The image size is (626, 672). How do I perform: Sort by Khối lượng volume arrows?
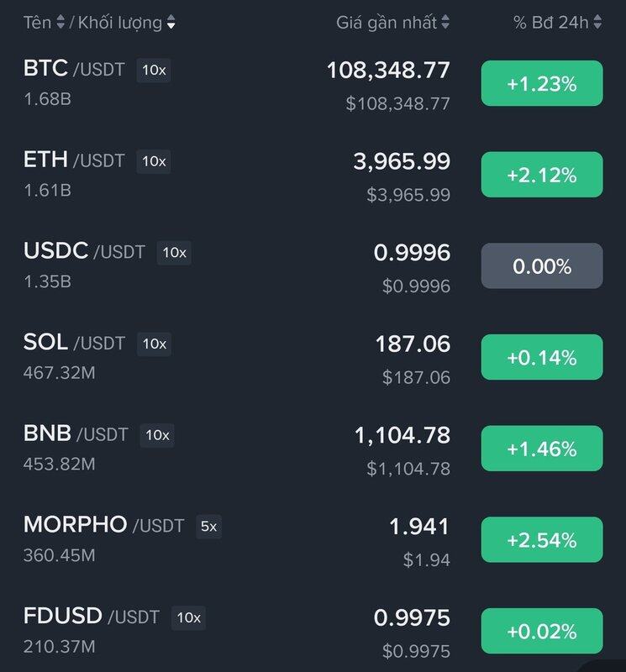(x=171, y=24)
